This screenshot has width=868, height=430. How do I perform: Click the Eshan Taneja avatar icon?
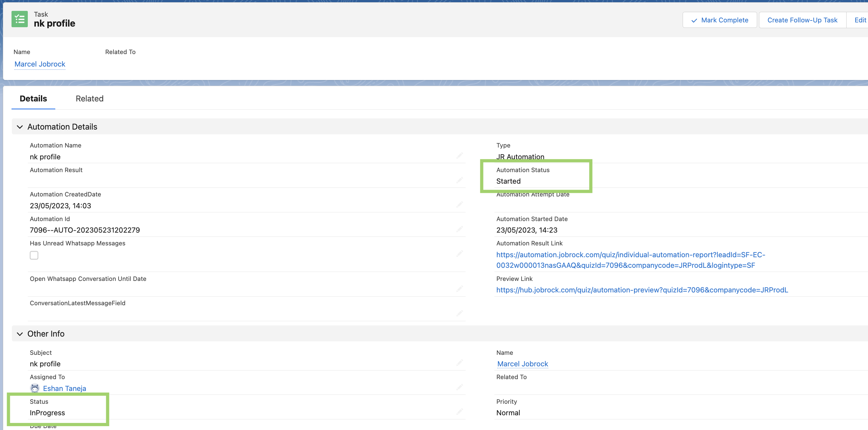[35, 388]
